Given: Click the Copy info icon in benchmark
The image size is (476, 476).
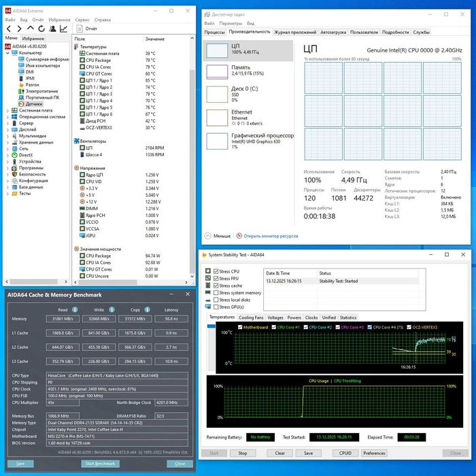Looking at the screenshot, I should point(148,309).
